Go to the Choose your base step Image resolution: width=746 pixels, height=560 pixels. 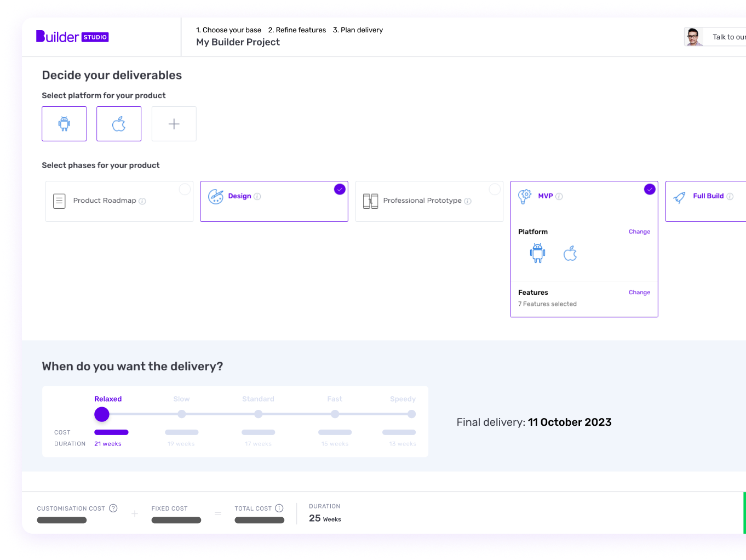click(x=228, y=30)
